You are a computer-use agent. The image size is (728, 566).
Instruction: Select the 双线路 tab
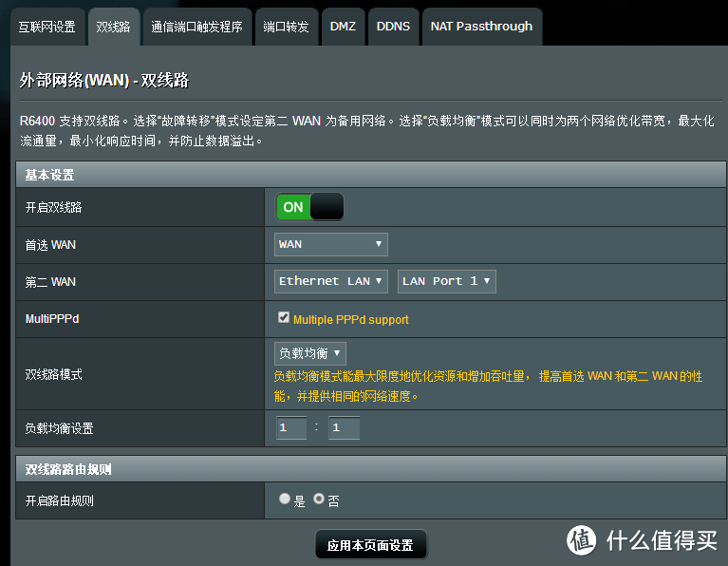113,27
